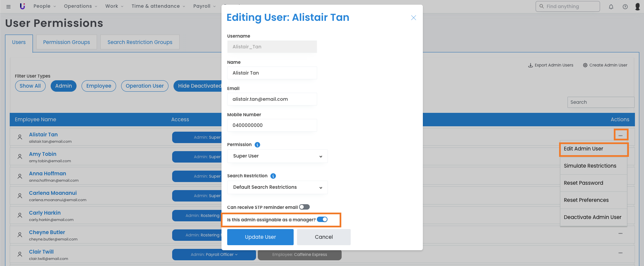This screenshot has width=644, height=266.
Task: Click the user profile avatar icon
Action: (637, 7)
